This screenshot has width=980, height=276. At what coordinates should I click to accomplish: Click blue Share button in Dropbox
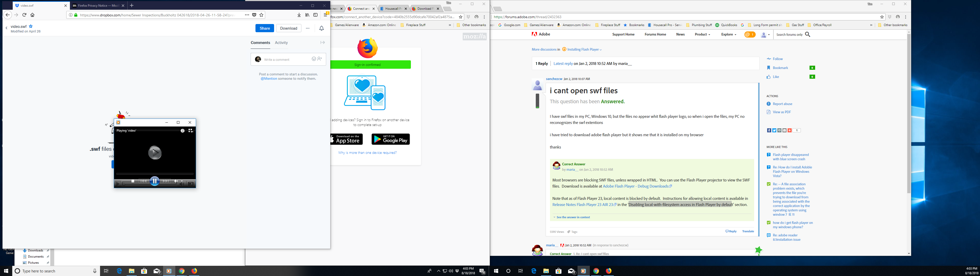(264, 28)
